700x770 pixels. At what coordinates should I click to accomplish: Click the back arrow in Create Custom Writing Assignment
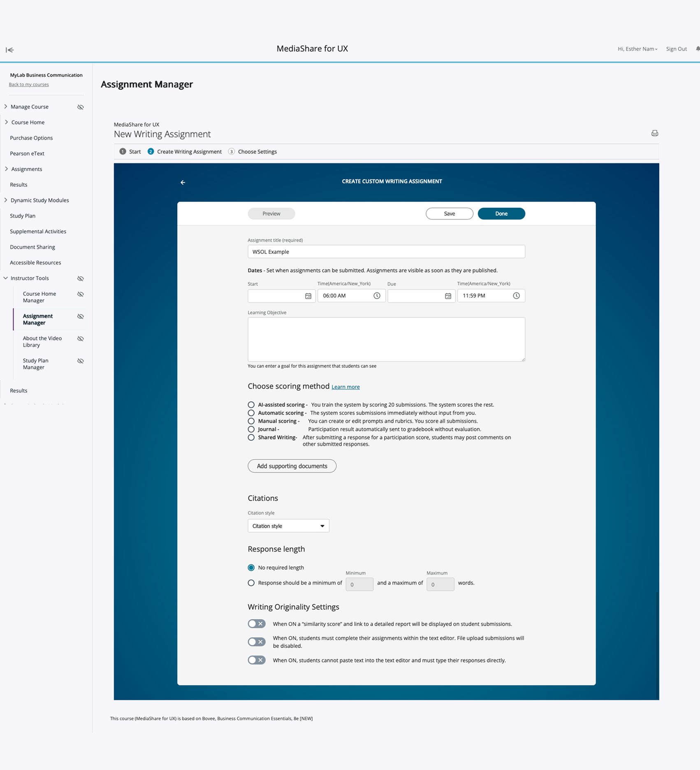click(183, 182)
